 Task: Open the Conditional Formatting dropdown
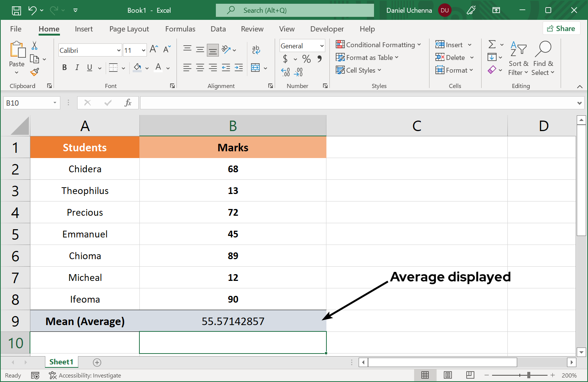coord(378,45)
